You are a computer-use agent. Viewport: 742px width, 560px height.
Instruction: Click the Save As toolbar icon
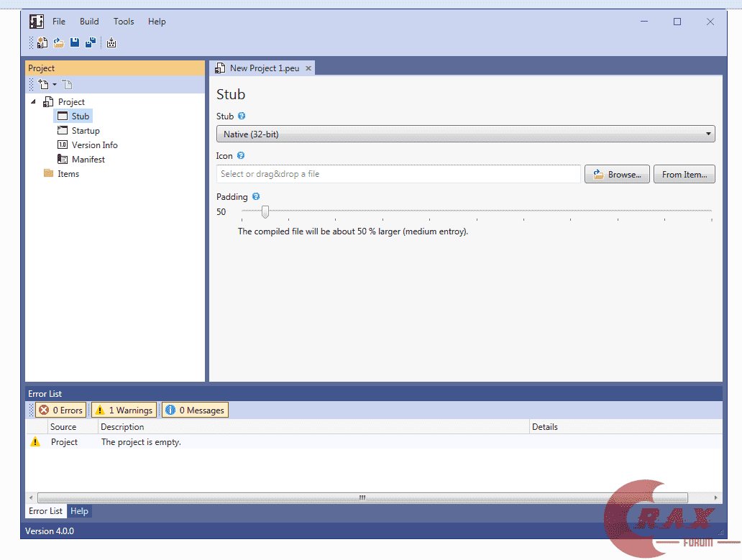(x=91, y=42)
